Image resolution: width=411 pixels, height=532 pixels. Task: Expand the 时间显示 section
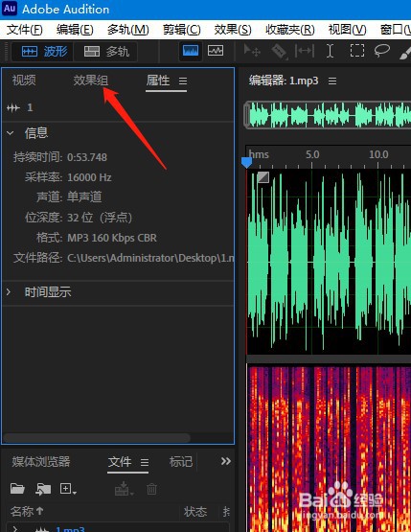pos(9,291)
